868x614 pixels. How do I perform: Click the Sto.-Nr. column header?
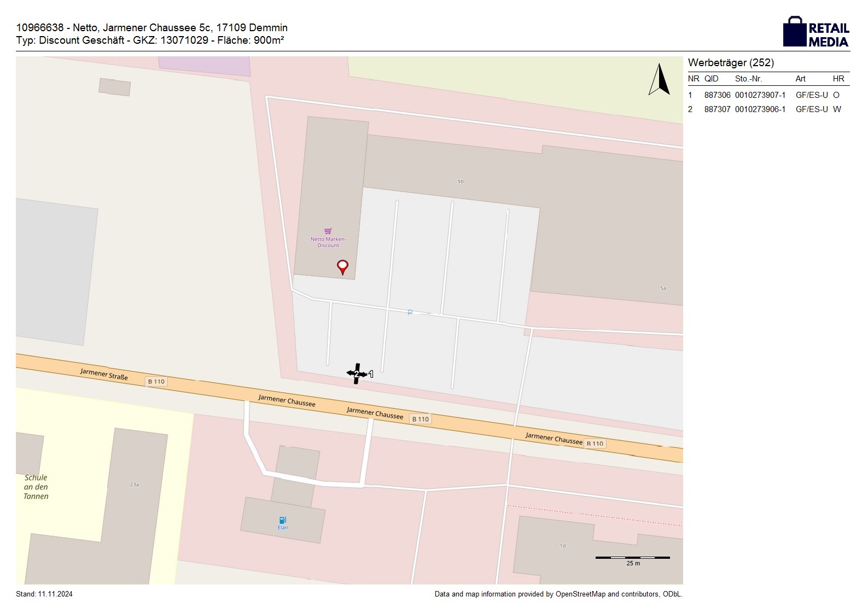[748, 79]
